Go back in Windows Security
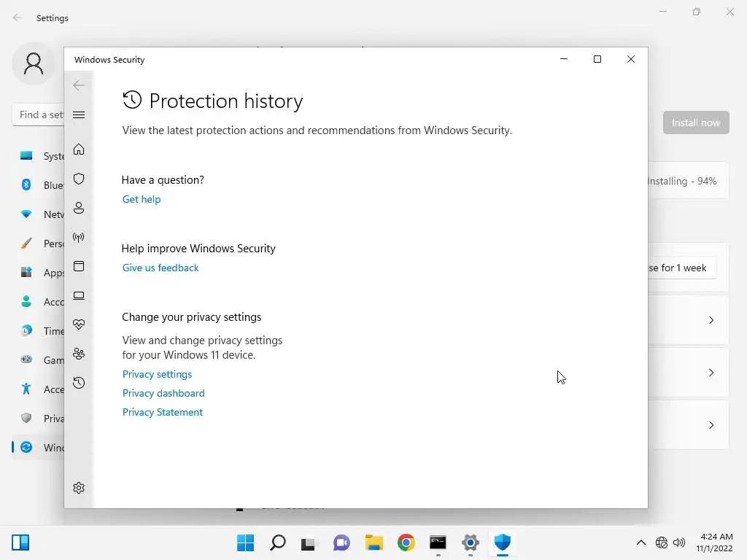747x560 pixels. tap(79, 85)
